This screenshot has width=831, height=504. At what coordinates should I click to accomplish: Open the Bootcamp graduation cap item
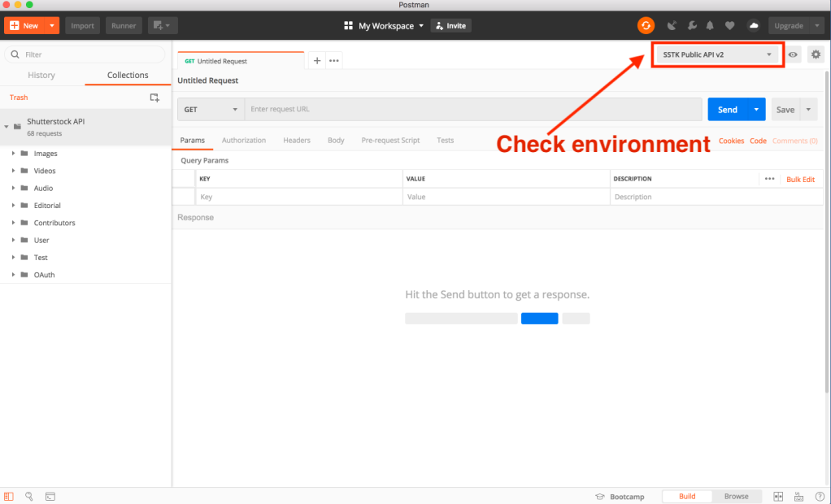coord(620,497)
